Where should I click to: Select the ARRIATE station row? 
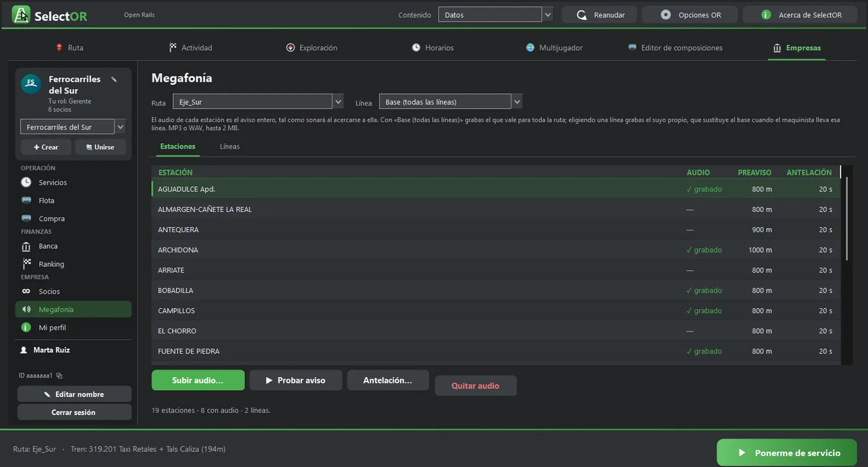[496, 270]
